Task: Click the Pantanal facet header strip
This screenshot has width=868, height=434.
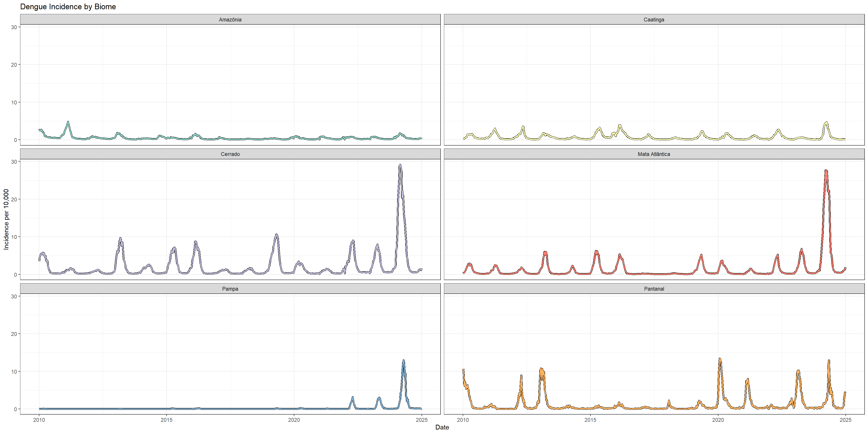Action: click(654, 289)
